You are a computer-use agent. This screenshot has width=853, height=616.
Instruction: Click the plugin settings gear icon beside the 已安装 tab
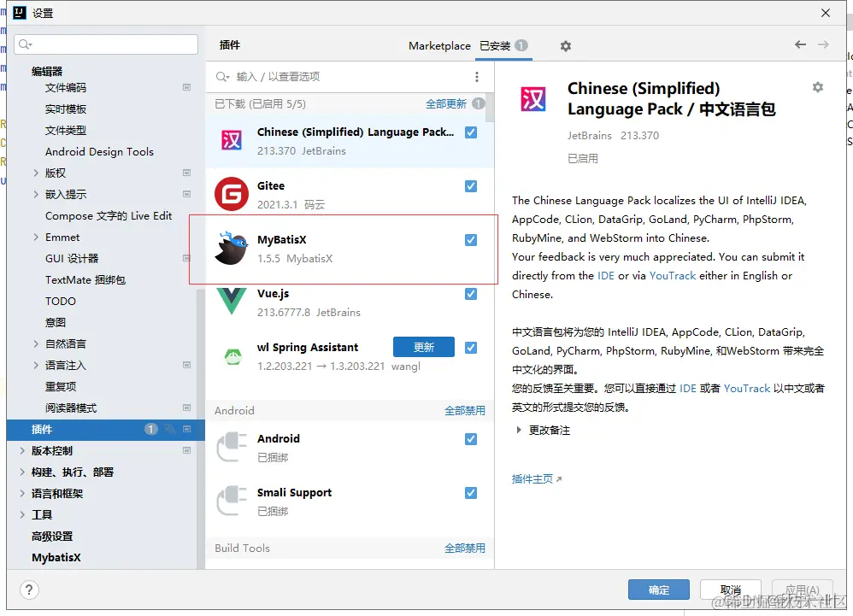(566, 46)
